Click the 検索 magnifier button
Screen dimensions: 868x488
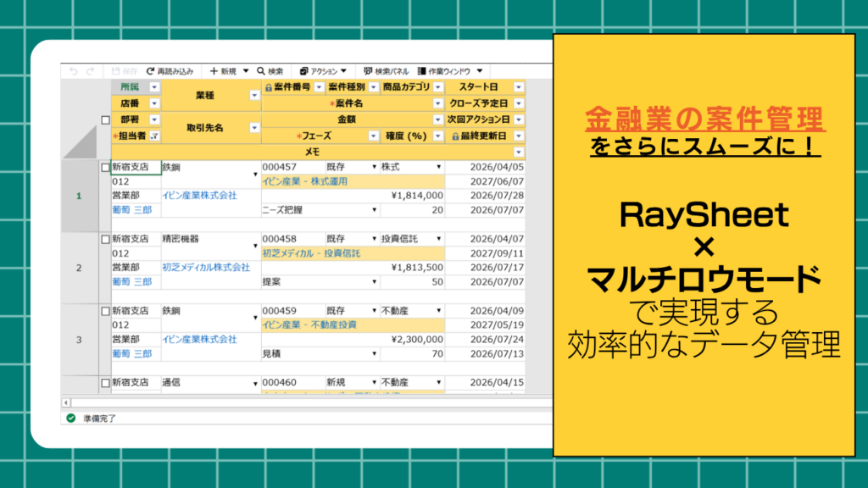pyautogui.click(x=270, y=71)
